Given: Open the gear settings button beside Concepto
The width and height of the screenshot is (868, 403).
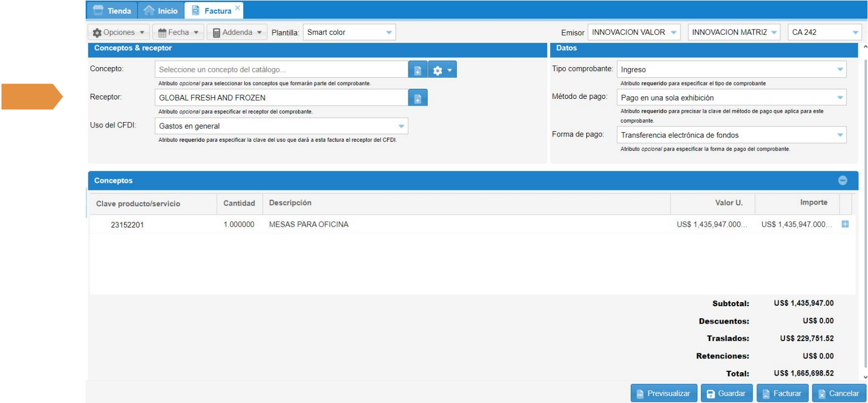Looking at the screenshot, I should click(x=442, y=70).
